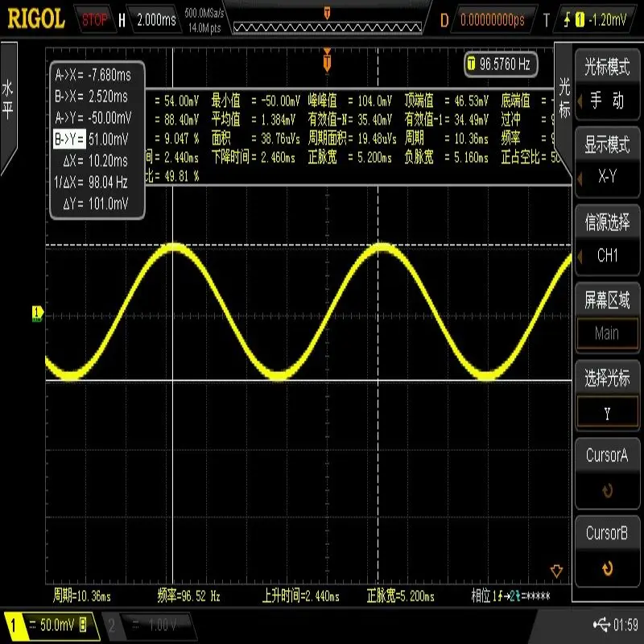This screenshot has height=644, width=644.
Task: Click the trigger level -1.20mV readout
Action: (608, 19)
